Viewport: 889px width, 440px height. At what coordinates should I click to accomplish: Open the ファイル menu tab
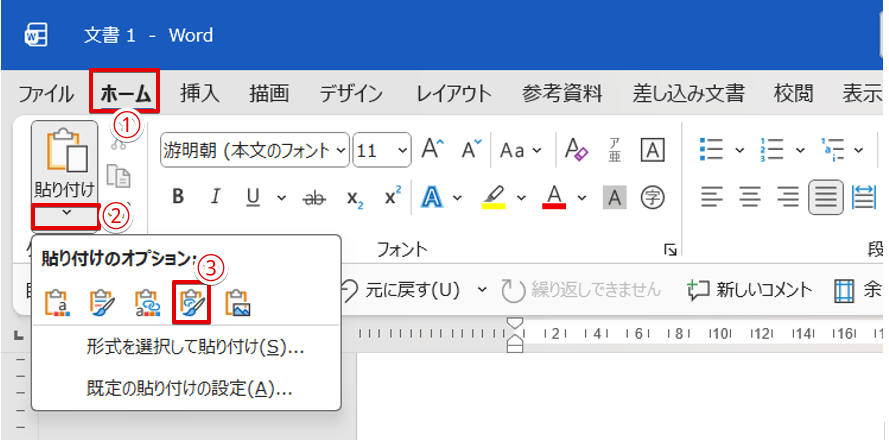point(46,94)
